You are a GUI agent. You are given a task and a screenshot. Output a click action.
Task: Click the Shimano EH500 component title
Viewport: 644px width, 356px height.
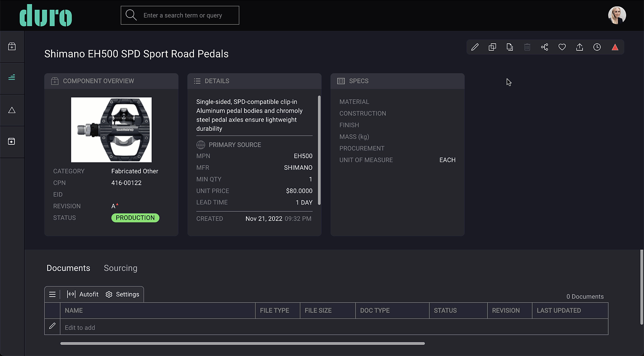[136, 54]
